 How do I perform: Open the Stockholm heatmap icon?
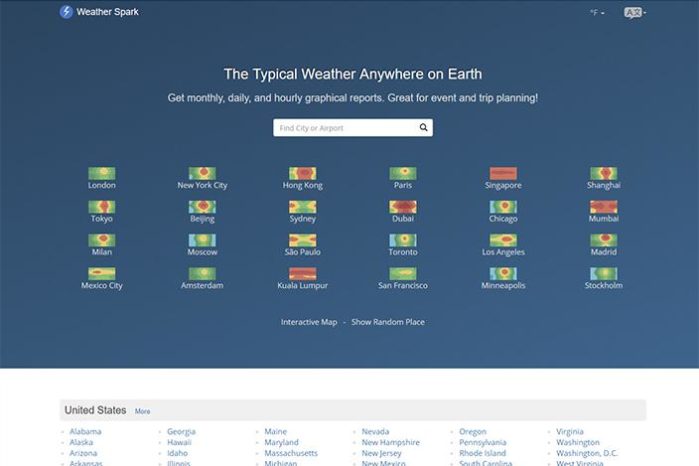pos(603,273)
